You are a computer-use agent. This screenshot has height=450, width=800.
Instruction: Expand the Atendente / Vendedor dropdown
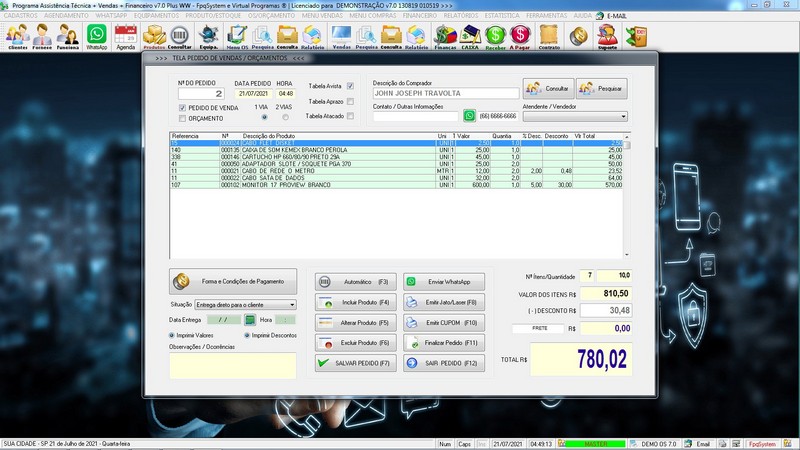point(623,116)
